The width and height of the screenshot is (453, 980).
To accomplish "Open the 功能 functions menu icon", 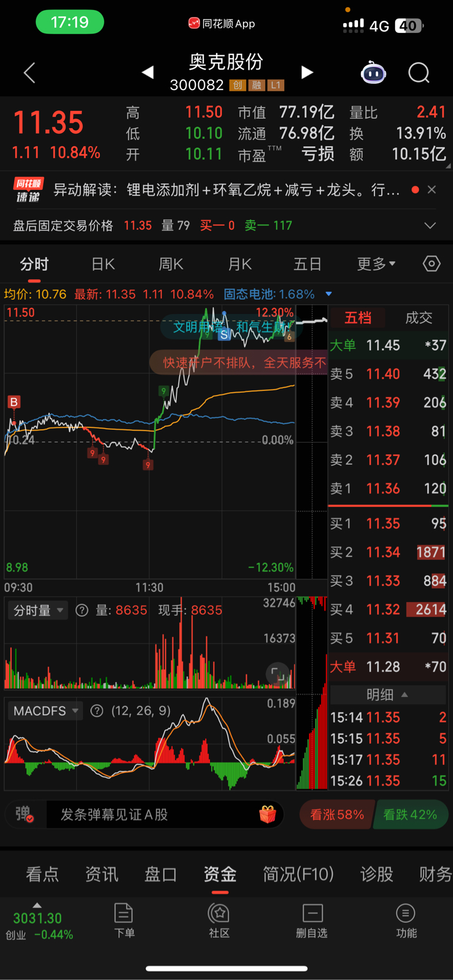I will tap(406, 920).
